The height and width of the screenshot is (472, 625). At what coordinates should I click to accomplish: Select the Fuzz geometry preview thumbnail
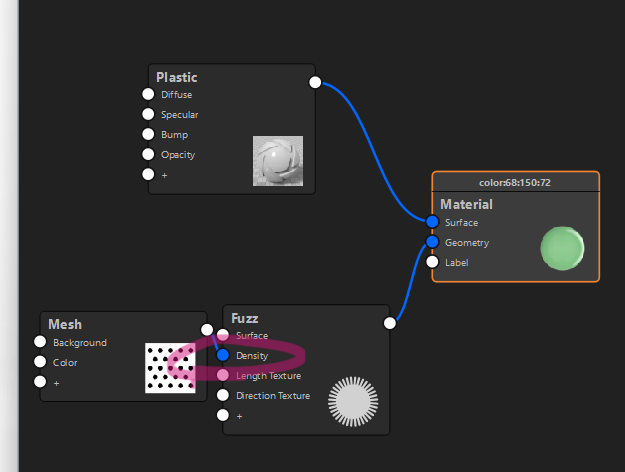(353, 402)
